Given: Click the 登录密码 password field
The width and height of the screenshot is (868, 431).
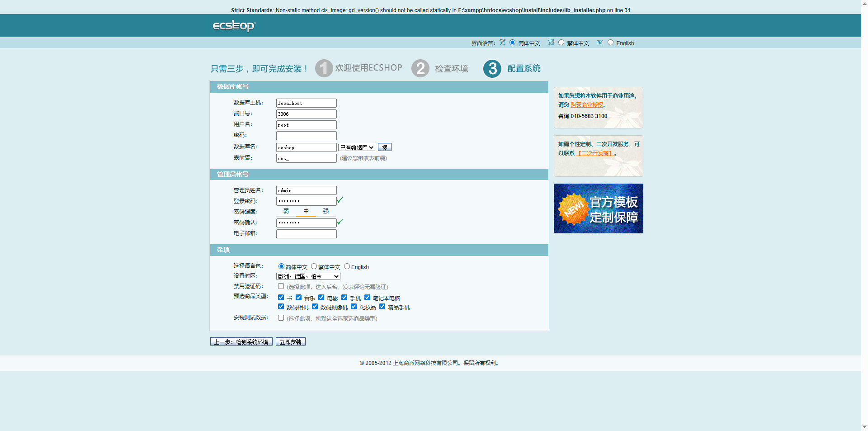Looking at the screenshot, I should [306, 201].
